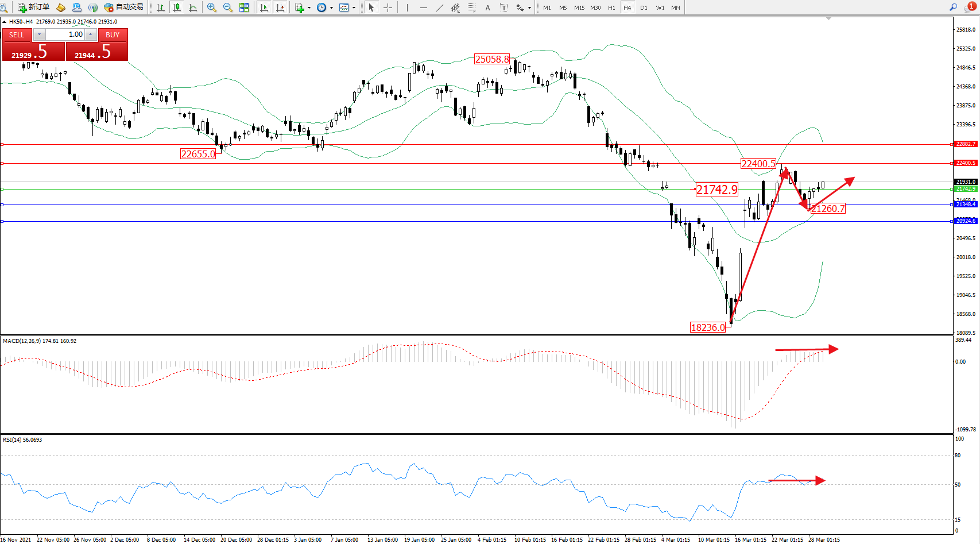The image size is (980, 544).
Task: Click the red BUY button
Action: (113, 35)
